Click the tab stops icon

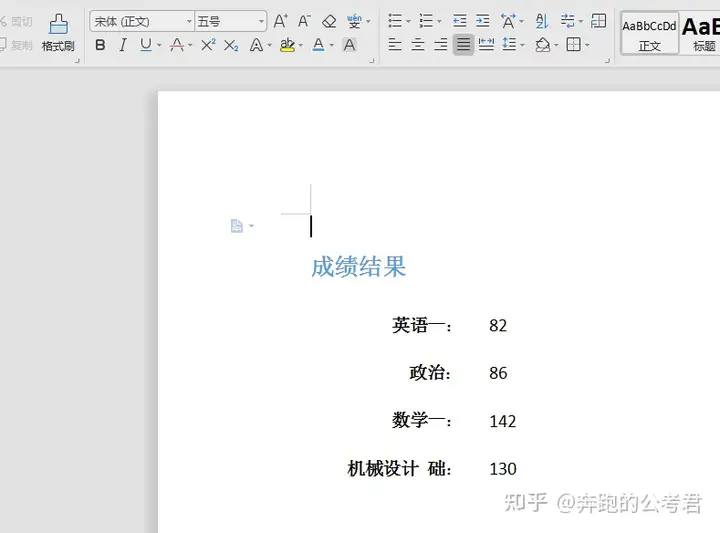point(598,21)
